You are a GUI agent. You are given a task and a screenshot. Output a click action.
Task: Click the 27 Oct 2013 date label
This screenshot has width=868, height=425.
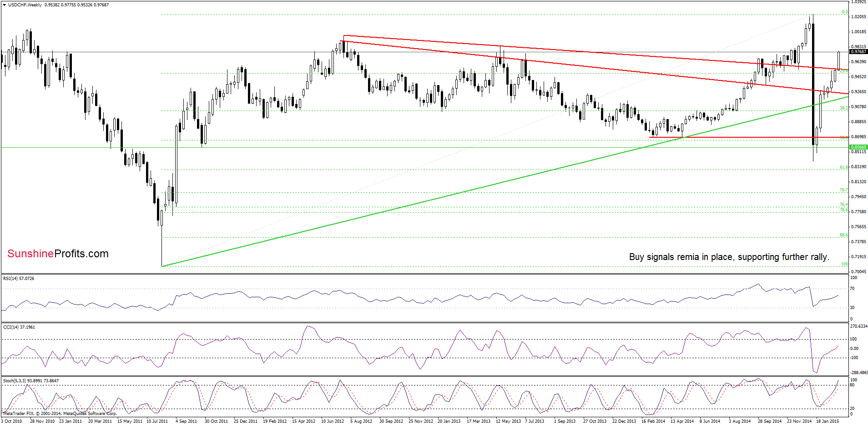(x=595, y=421)
